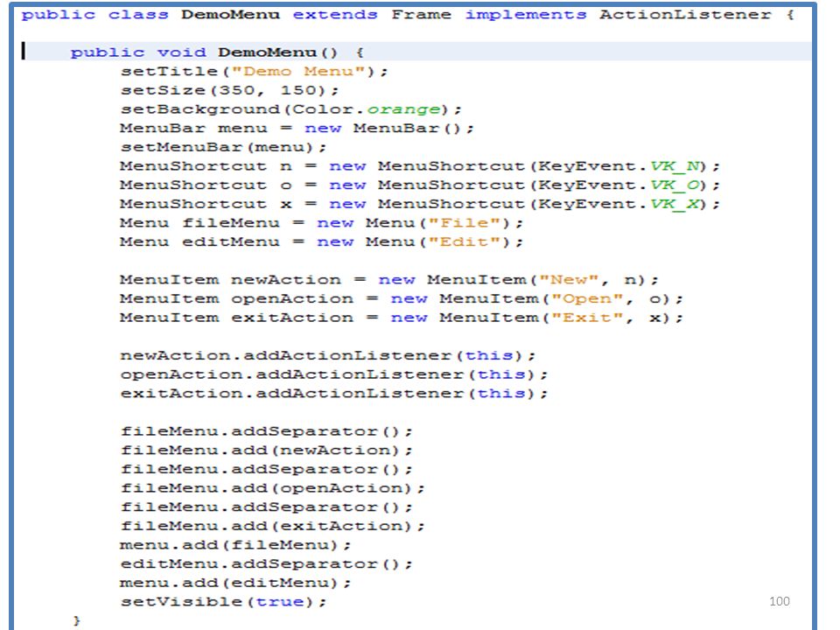Click fileMenu.add(exitAction) statement
The width and height of the screenshot is (840, 630).
(273, 526)
